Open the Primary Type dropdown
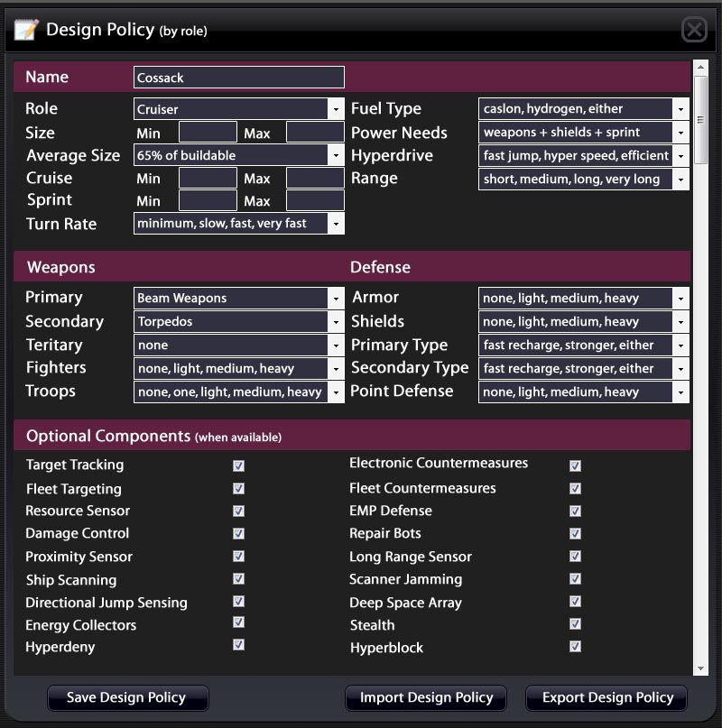This screenshot has height=728, width=722. click(584, 345)
